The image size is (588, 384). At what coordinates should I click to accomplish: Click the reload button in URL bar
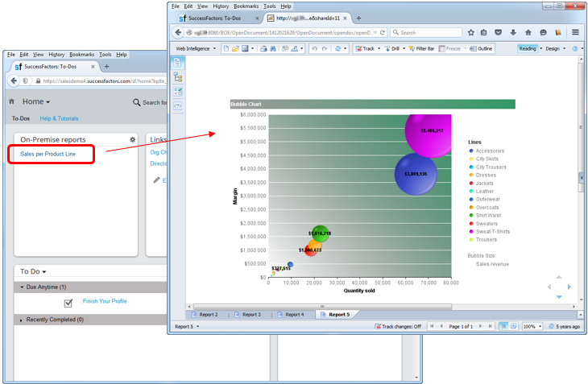(x=383, y=32)
